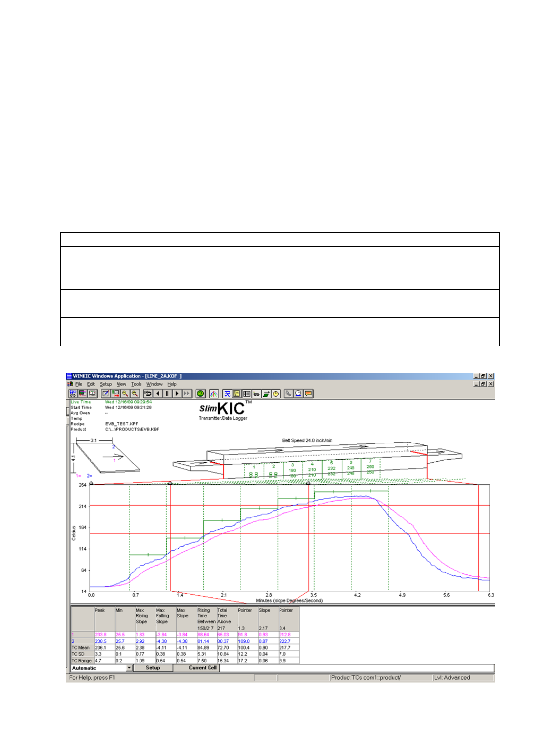Click the colored profile curves toolbar icon
Viewport: 560px width, 739px height.
214,394
